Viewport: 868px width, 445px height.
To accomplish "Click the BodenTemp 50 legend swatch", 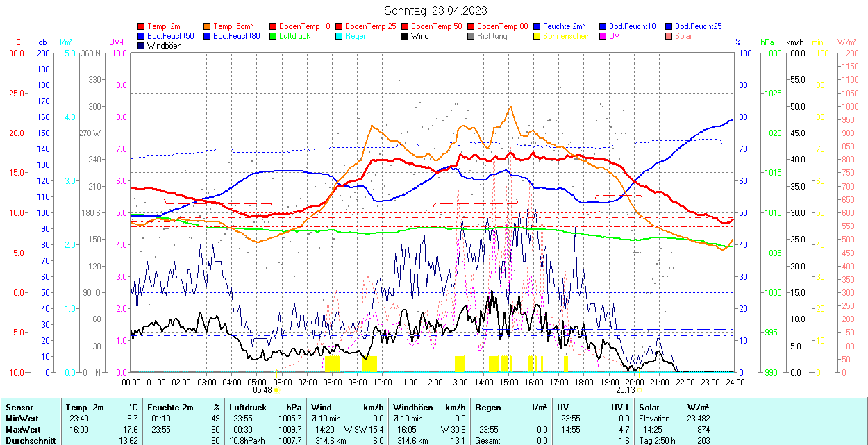I will [x=405, y=26].
